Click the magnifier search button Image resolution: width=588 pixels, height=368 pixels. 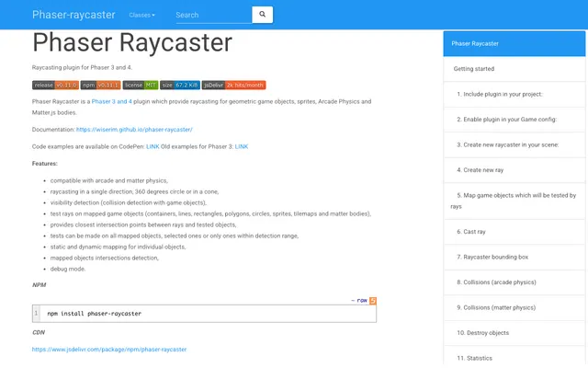tap(262, 15)
